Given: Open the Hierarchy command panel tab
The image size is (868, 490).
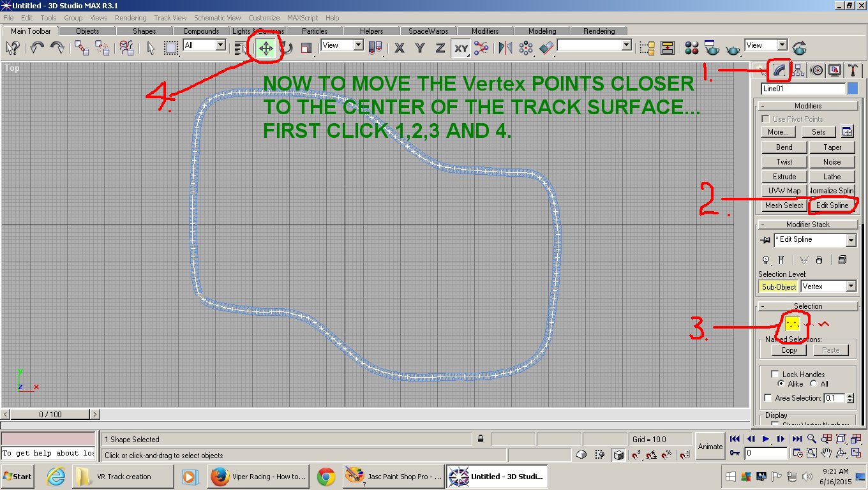Looking at the screenshot, I should [797, 70].
